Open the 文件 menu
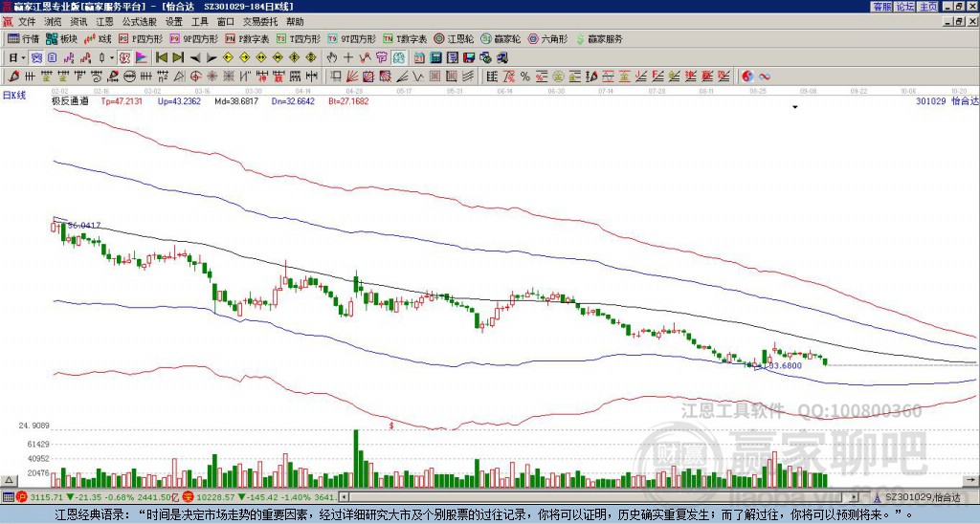The image size is (980, 524). coord(27,22)
